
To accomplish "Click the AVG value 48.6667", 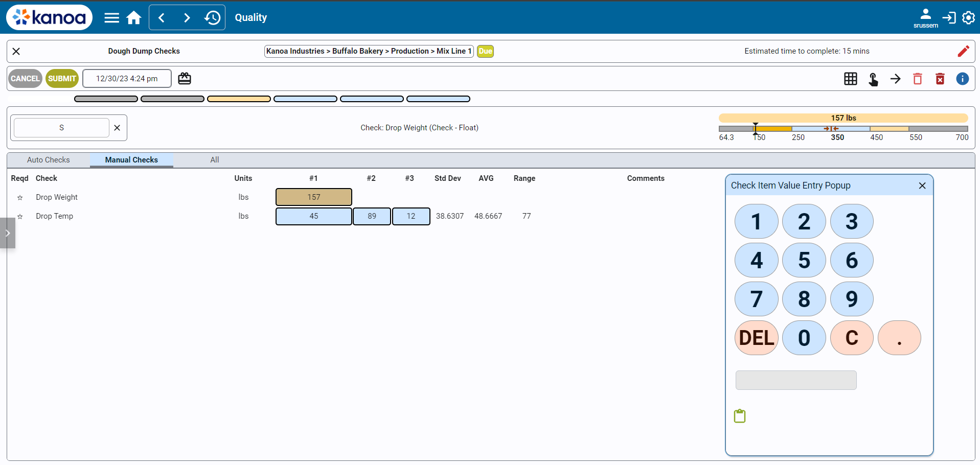I will pyautogui.click(x=488, y=216).
